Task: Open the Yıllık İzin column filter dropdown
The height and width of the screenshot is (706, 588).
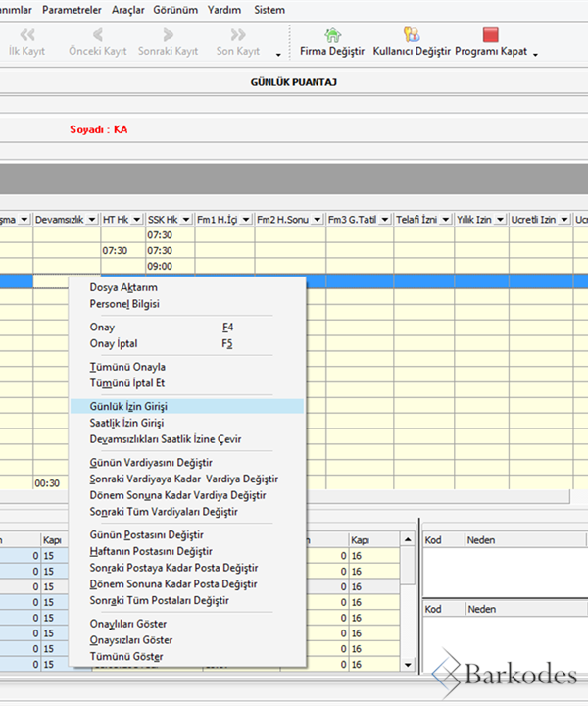Action: click(x=499, y=219)
